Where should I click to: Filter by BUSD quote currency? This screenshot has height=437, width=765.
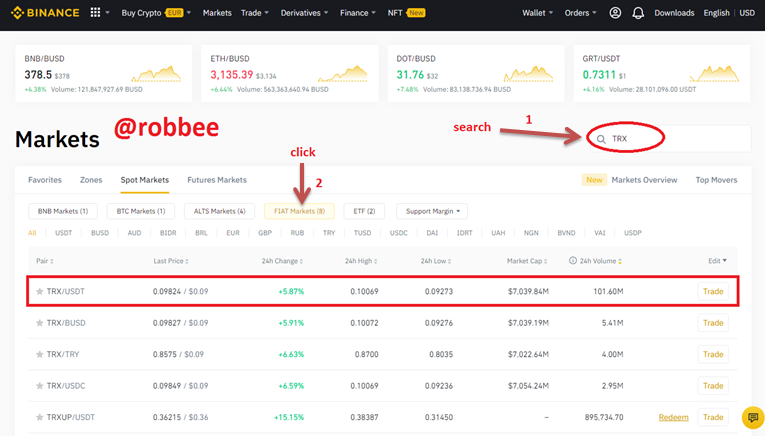[100, 233]
